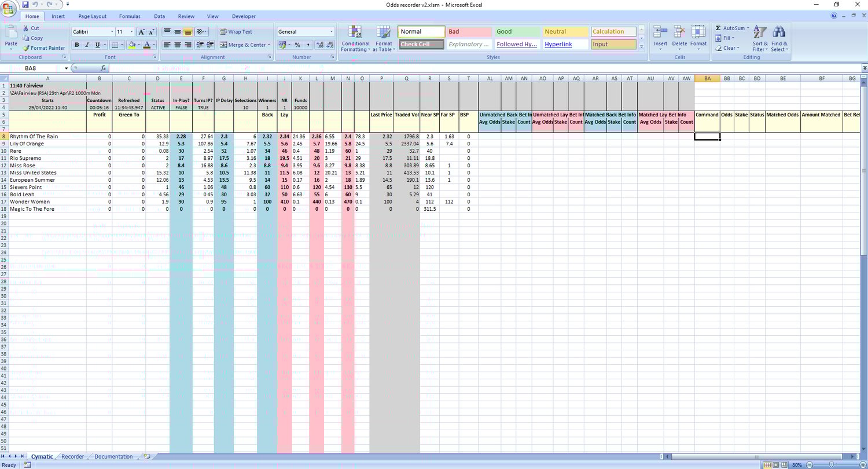Center text horizontally

point(178,45)
